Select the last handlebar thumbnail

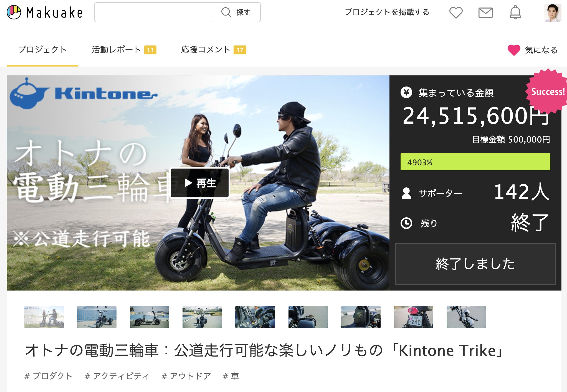click(466, 317)
